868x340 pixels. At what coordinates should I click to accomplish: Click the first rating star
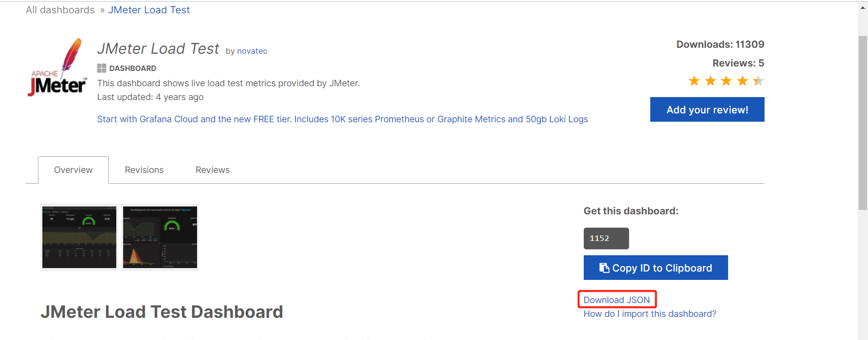click(x=694, y=81)
